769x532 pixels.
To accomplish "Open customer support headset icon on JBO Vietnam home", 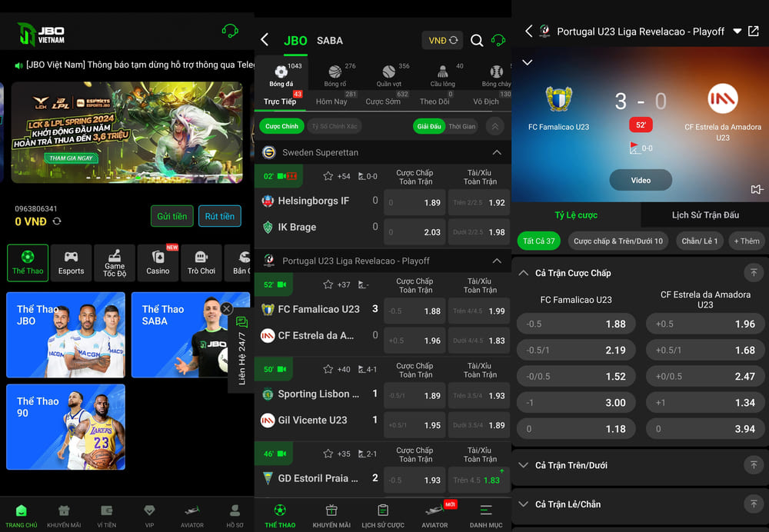I will 230,32.
